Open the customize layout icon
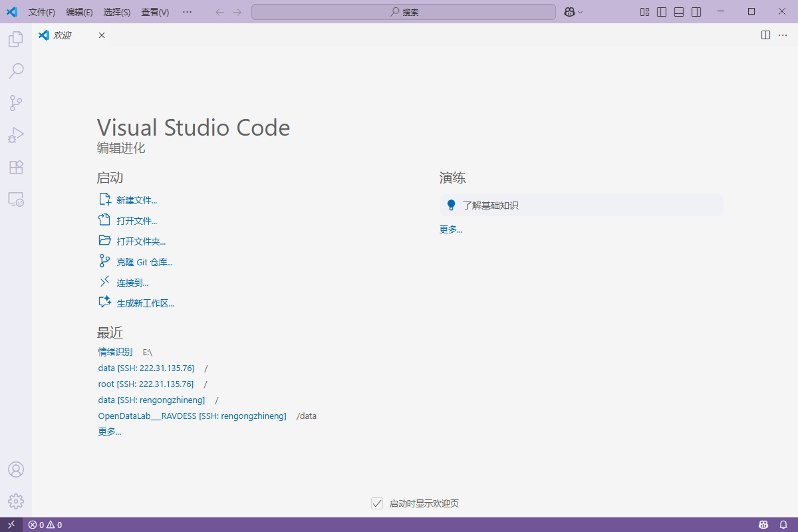The image size is (798, 532). tap(644, 12)
